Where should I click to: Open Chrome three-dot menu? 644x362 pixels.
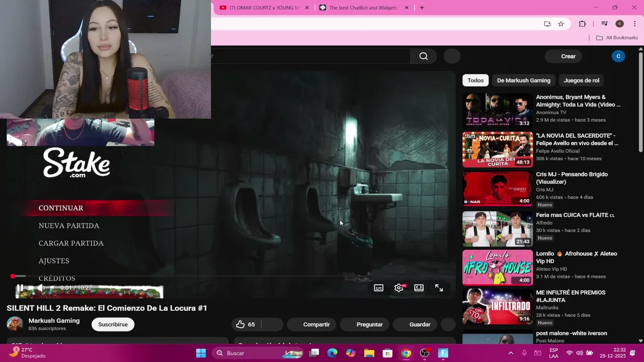click(634, 24)
